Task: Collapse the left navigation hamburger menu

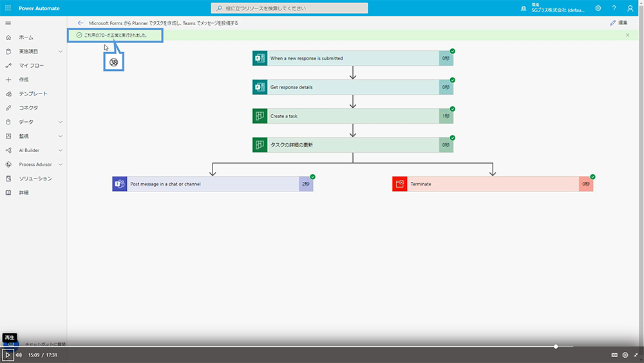Action: pos(8,23)
